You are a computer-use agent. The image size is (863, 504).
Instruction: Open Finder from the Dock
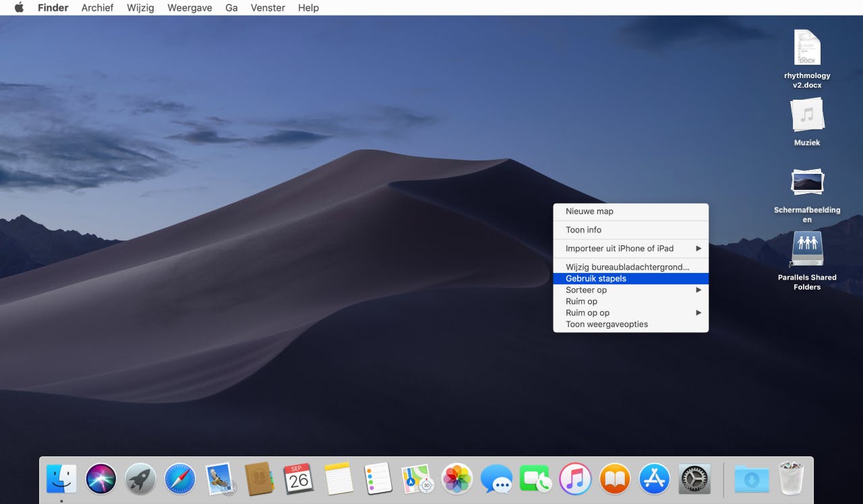(61, 479)
